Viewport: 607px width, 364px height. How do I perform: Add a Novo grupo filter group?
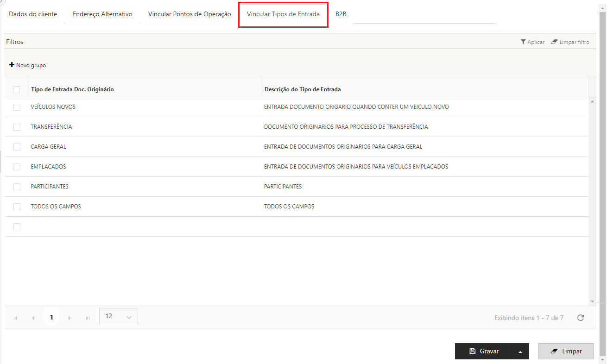coord(28,65)
